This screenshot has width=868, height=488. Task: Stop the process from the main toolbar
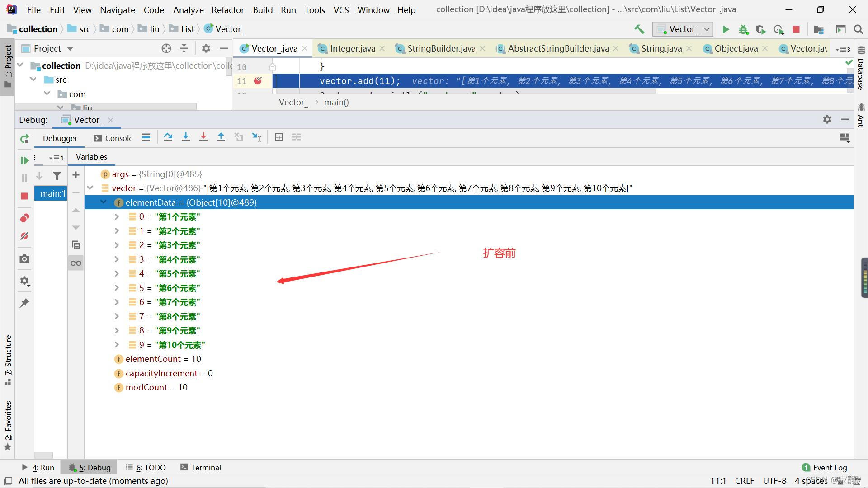click(796, 29)
